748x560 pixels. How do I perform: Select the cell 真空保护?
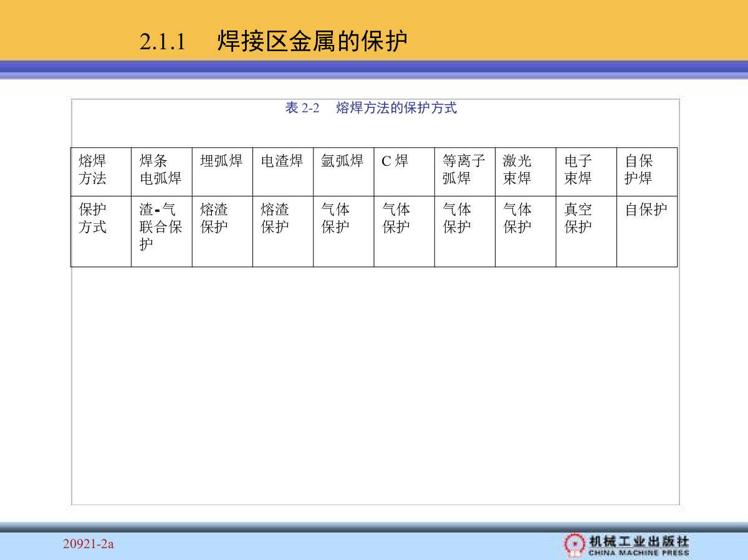click(x=587, y=231)
